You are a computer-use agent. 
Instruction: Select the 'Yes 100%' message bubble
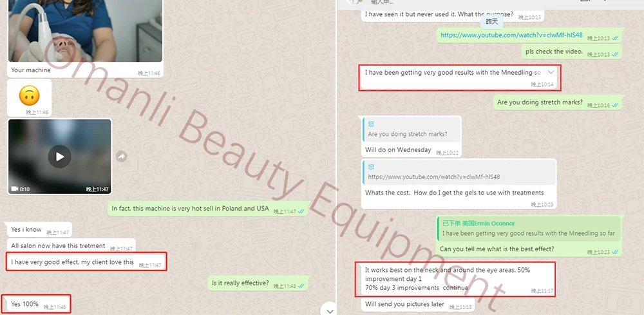(37, 304)
